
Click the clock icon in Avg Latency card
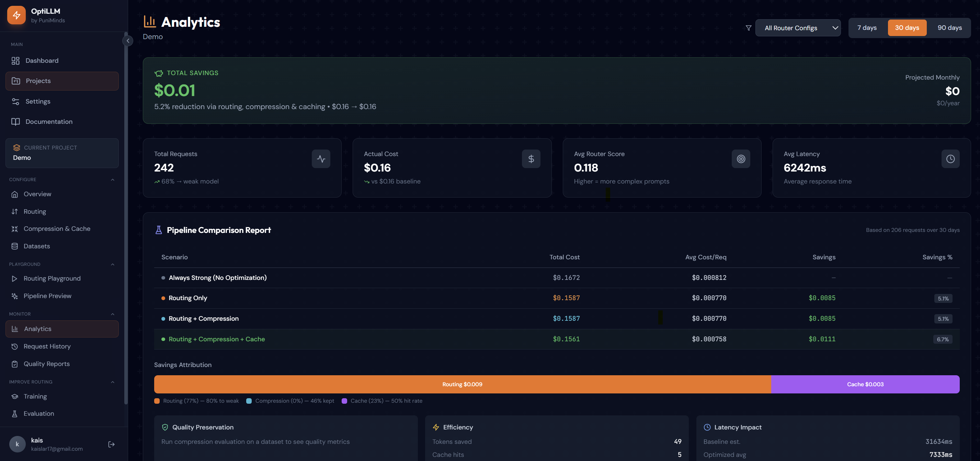[x=950, y=159]
